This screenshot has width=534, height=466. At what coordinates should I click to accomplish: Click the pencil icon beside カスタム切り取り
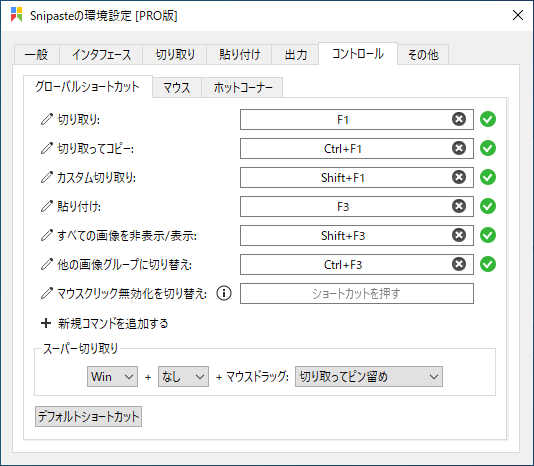47,177
